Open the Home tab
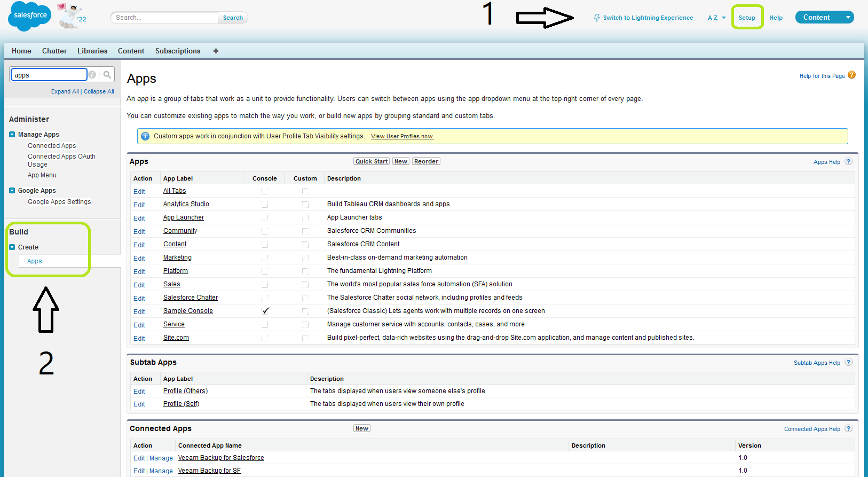The width and height of the screenshot is (868, 477). pos(21,51)
